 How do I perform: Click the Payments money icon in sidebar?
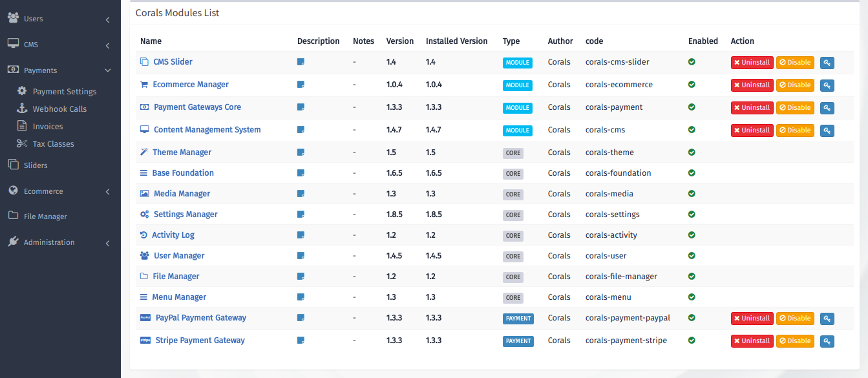(x=13, y=69)
